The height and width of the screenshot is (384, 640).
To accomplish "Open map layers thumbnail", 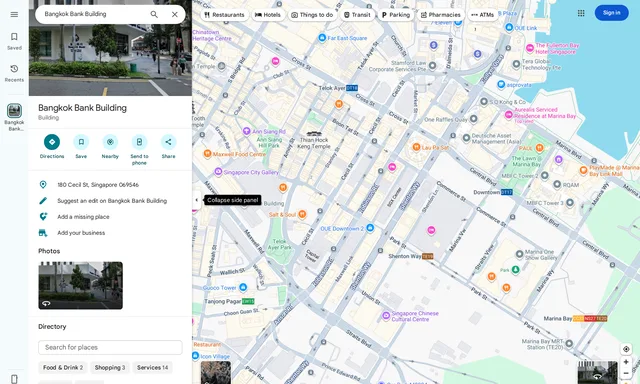I will [x=216, y=373].
